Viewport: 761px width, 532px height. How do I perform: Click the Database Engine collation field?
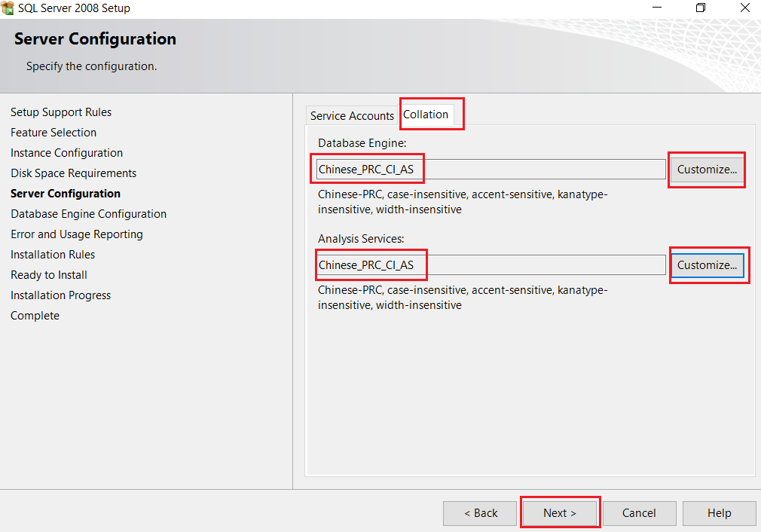coord(491,170)
